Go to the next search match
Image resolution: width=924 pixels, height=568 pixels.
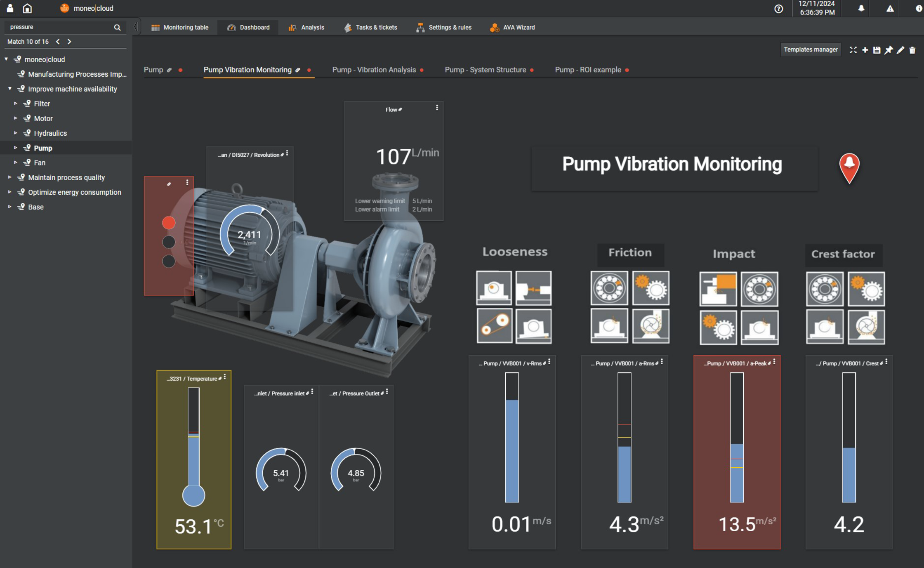pos(69,41)
